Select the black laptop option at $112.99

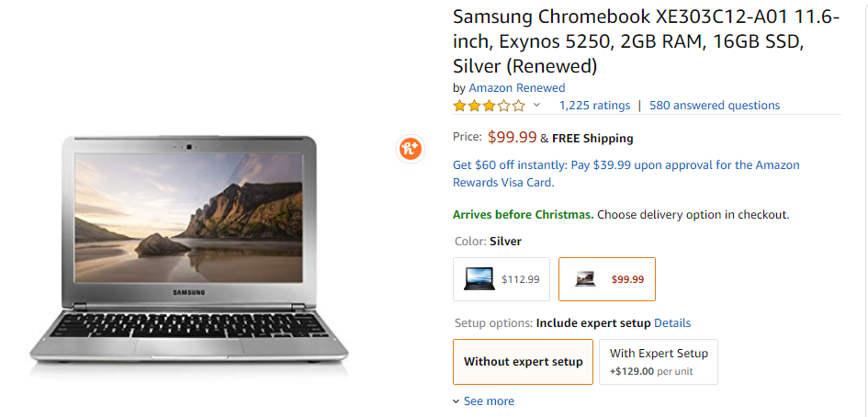click(x=502, y=279)
